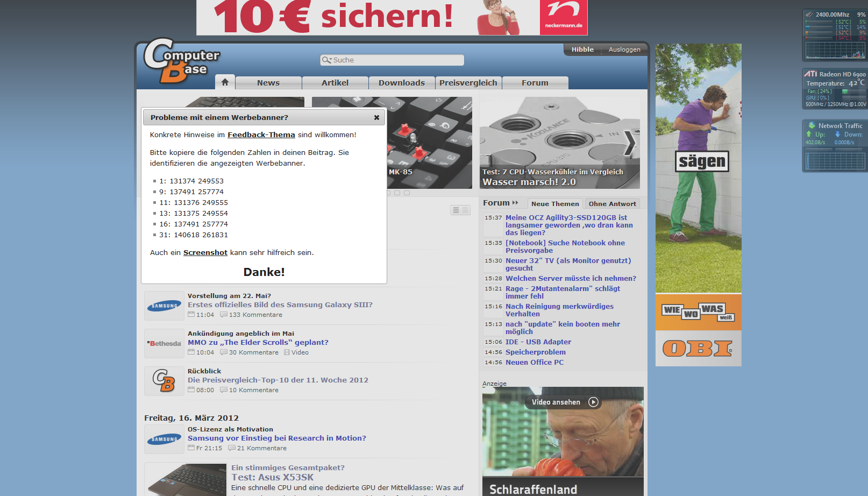Open the 133 Kommentare link
The image size is (868, 496).
tap(251, 315)
